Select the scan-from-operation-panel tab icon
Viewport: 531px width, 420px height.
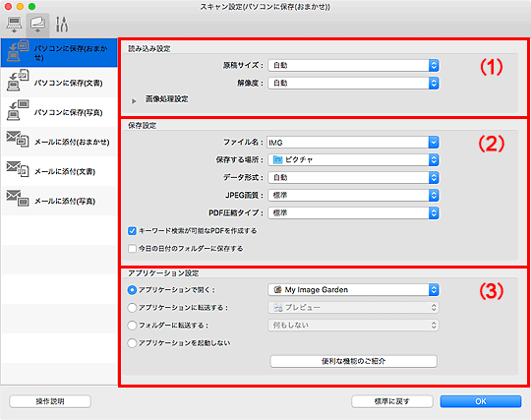[x=37, y=25]
